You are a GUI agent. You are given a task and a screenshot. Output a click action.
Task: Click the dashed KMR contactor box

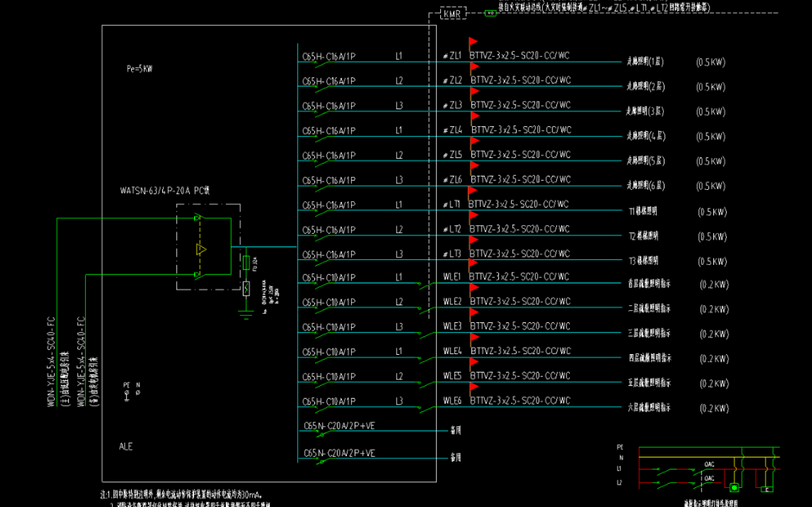click(454, 13)
